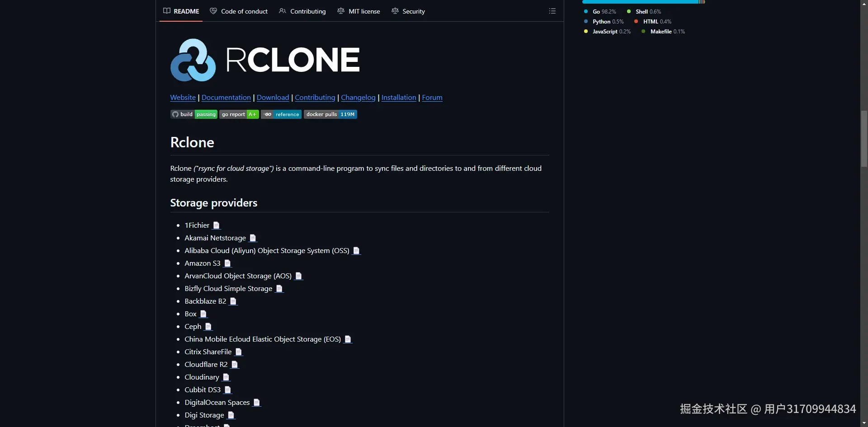Follow the Forum link
Screen dimensions: 868x427
[x=432, y=98]
